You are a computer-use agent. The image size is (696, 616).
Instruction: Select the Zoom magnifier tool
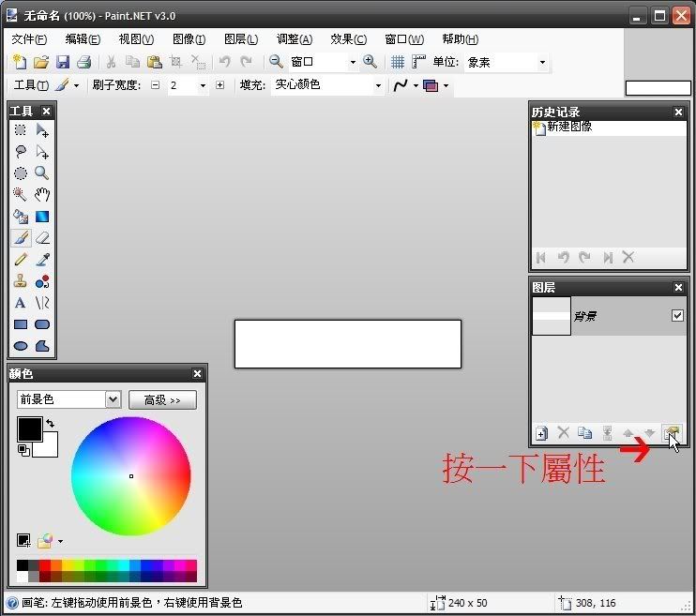(x=42, y=173)
